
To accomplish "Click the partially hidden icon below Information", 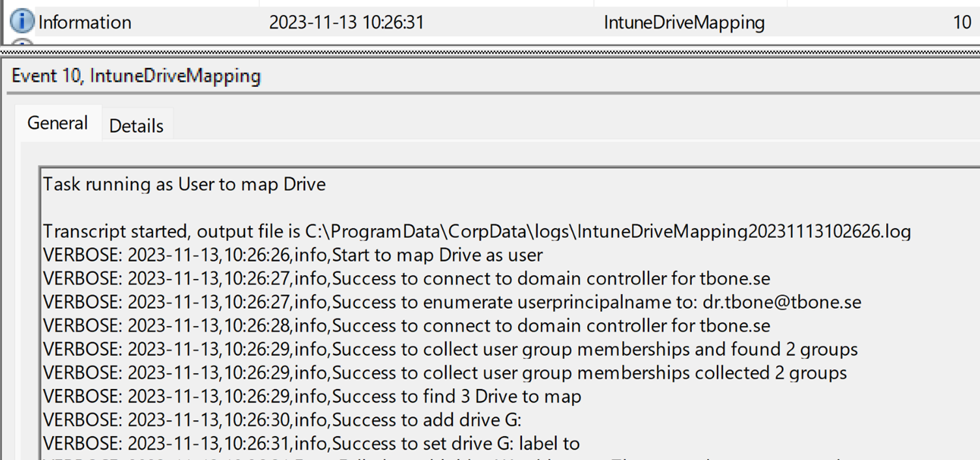I will tap(22, 42).
